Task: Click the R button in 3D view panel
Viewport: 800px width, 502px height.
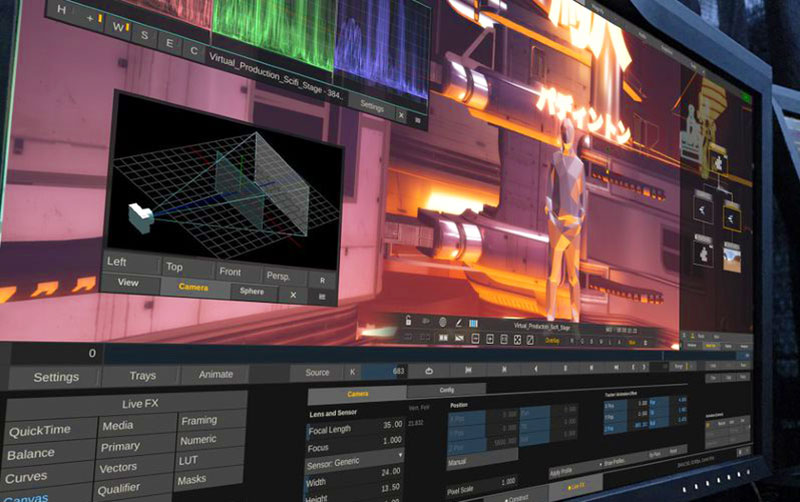Action: click(x=322, y=280)
